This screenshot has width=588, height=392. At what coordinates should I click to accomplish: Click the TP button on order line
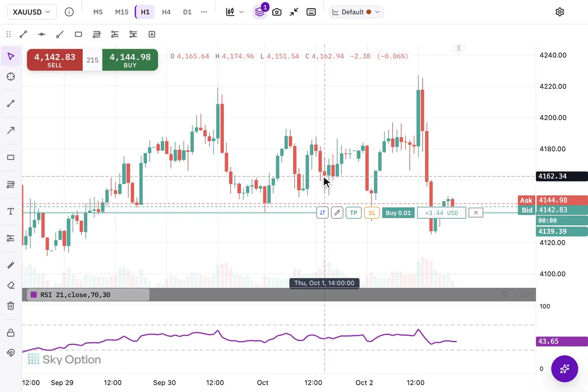click(353, 213)
